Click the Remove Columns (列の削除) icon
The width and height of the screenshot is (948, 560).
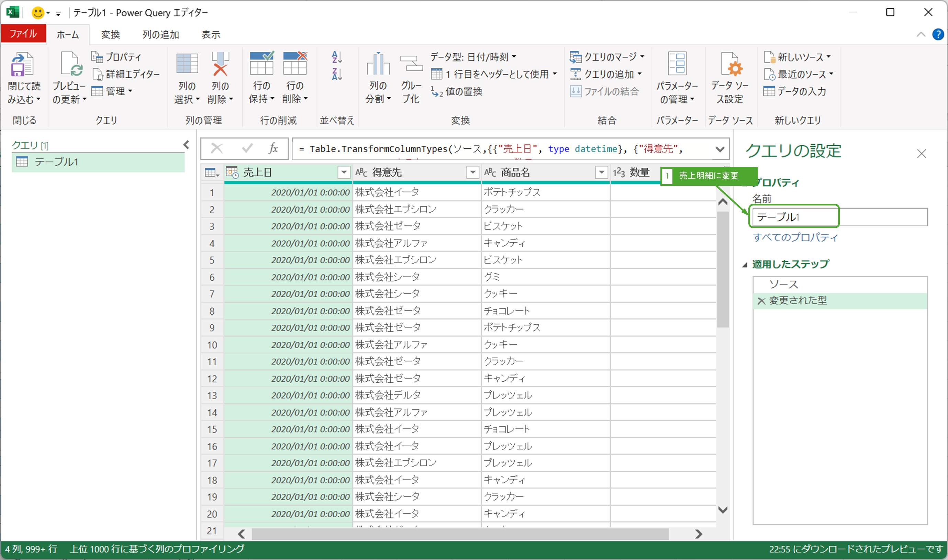pos(220,65)
